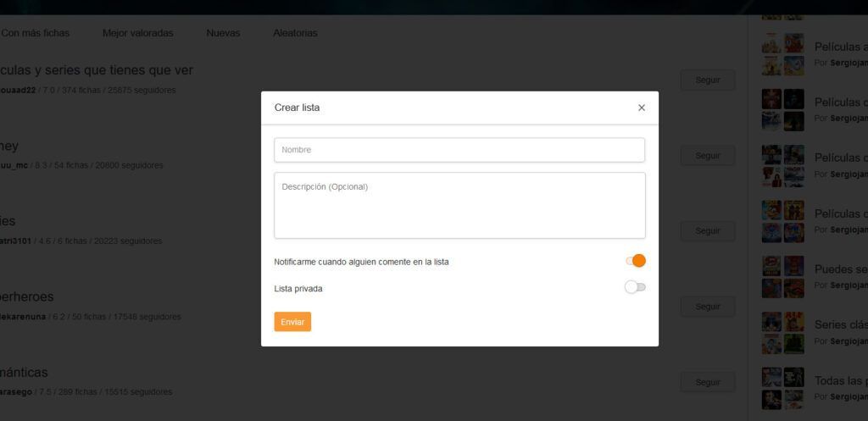Open sidebar list 'Puedes se'
The width and height of the screenshot is (868, 421).
(x=841, y=269)
